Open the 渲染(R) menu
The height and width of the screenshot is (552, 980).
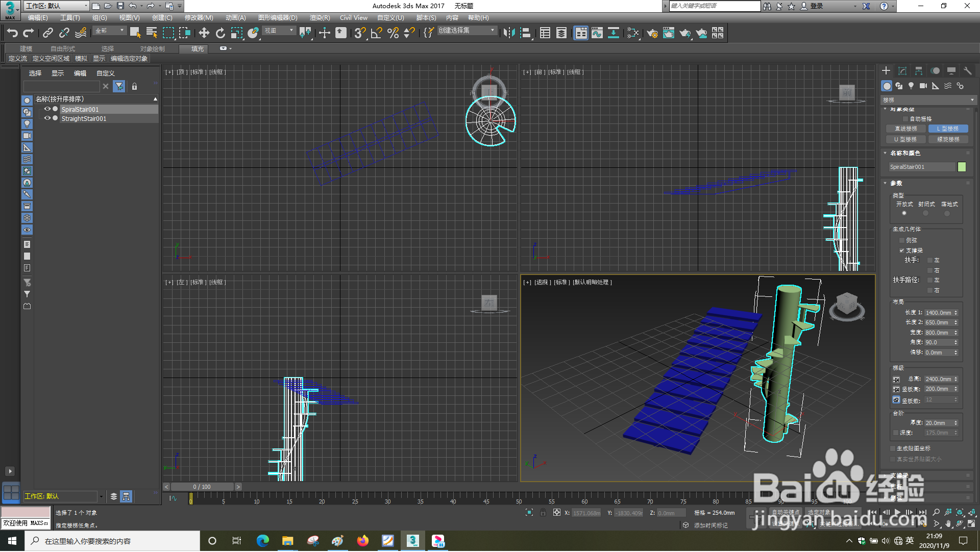pyautogui.click(x=320, y=18)
